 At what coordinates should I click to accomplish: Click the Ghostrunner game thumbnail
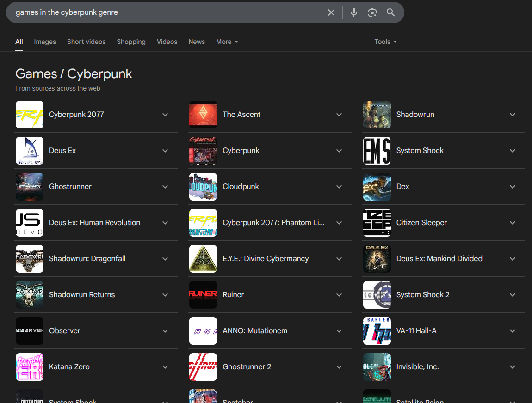(x=30, y=187)
